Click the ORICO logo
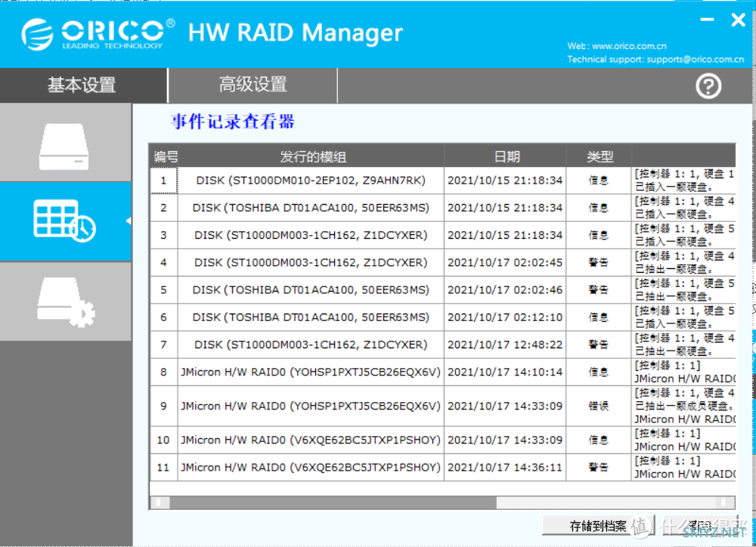Viewport: 756px width, 547px height. 98,34
